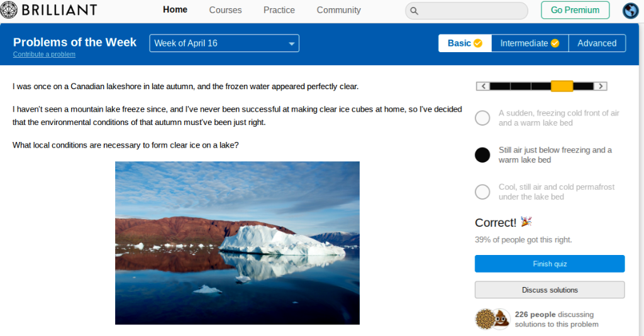This screenshot has width=644, height=336.
Task: Click the Contribute a problem link
Action: coord(44,55)
